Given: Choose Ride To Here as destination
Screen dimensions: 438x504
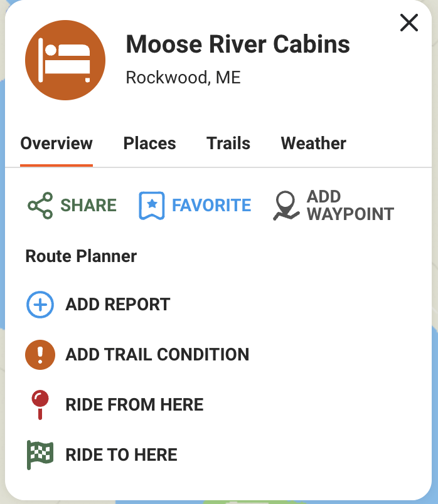Looking at the screenshot, I should [121, 454].
